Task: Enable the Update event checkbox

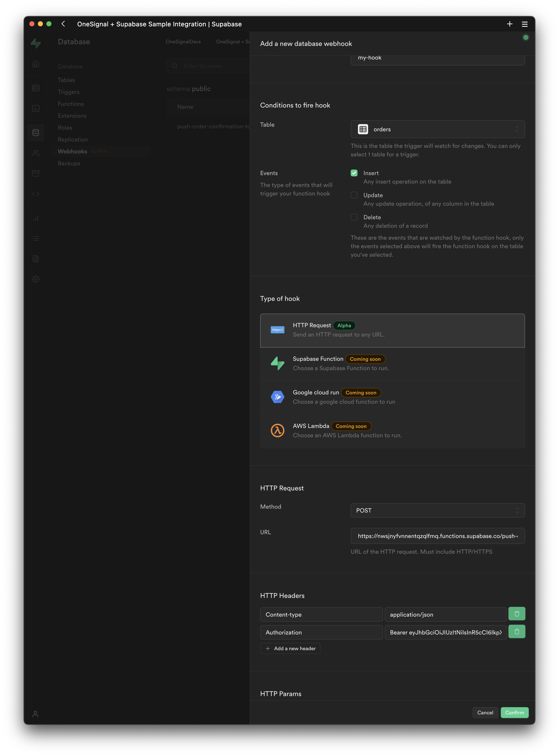Action: point(354,195)
